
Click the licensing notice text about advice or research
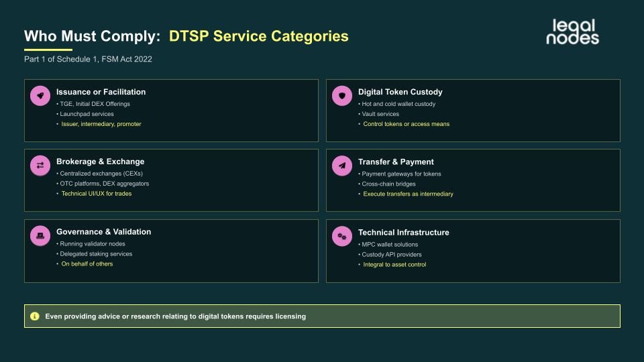tap(175, 316)
